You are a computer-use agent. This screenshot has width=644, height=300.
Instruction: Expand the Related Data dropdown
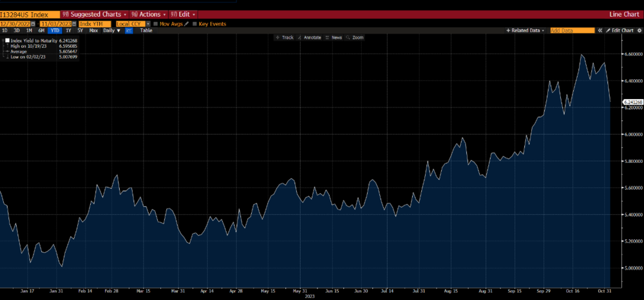click(525, 30)
